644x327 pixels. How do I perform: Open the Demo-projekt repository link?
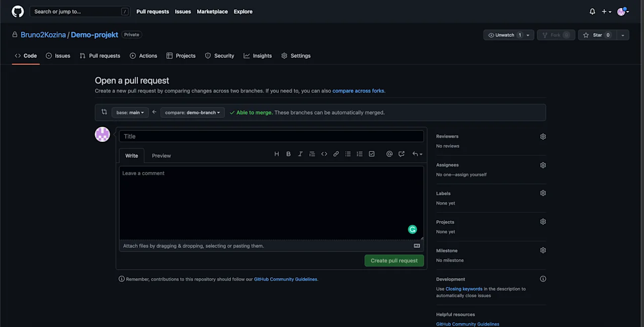(95, 35)
